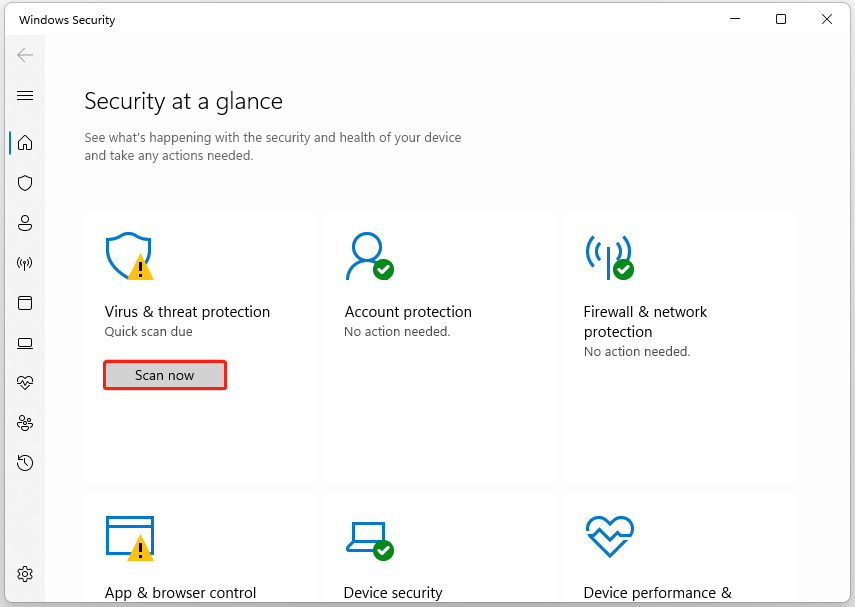Open Protection history clock icon in sidebar

pyautogui.click(x=25, y=463)
